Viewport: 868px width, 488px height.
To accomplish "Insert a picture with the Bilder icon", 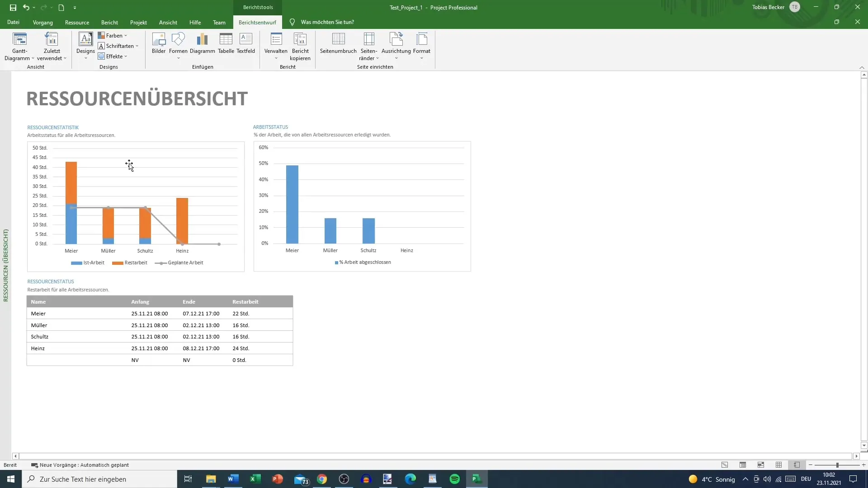I will tap(159, 40).
